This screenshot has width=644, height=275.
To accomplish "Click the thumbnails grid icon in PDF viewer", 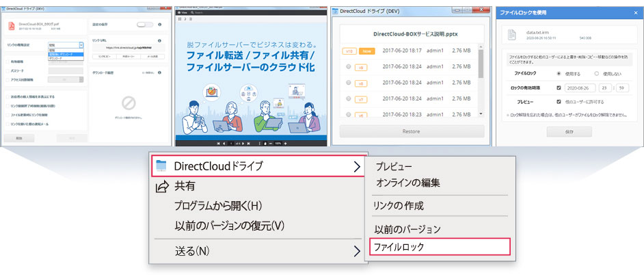I will point(180,19).
